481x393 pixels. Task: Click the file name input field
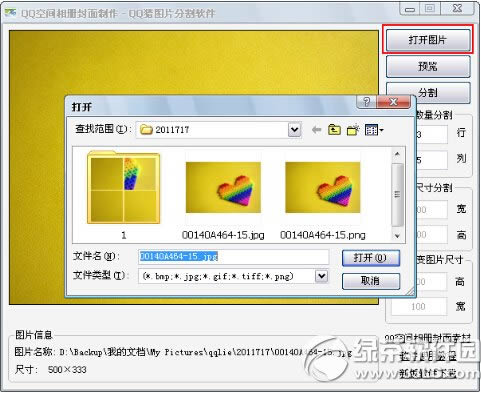click(x=233, y=257)
